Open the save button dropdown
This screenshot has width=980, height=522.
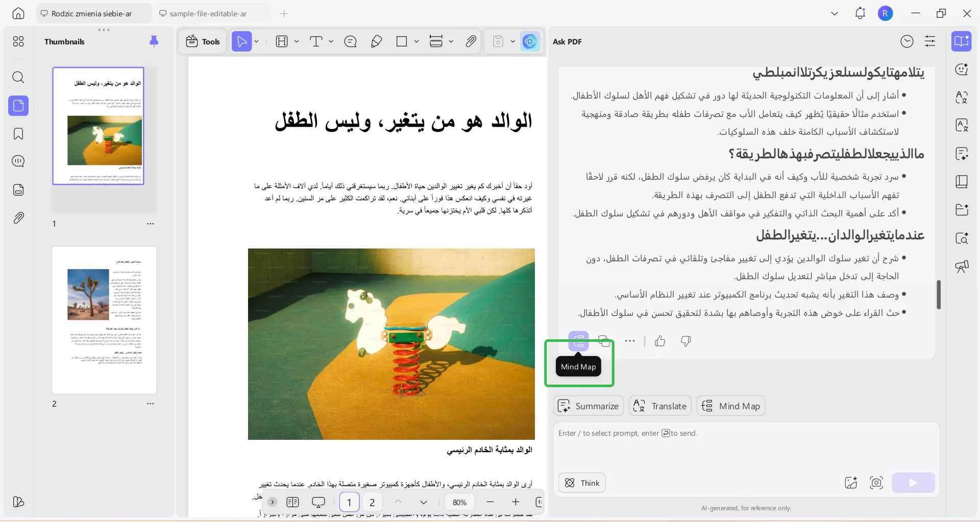pyautogui.click(x=513, y=41)
